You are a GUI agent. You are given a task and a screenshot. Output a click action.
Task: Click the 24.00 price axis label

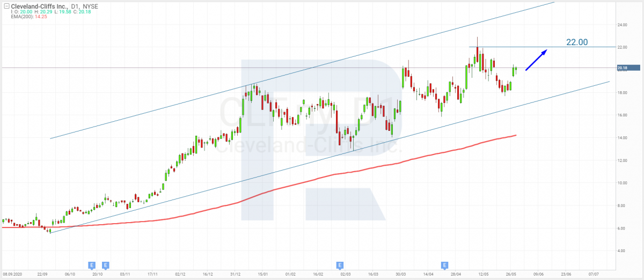click(623, 25)
